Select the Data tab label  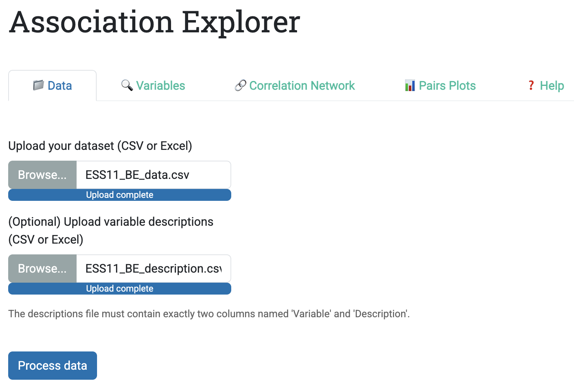(59, 86)
